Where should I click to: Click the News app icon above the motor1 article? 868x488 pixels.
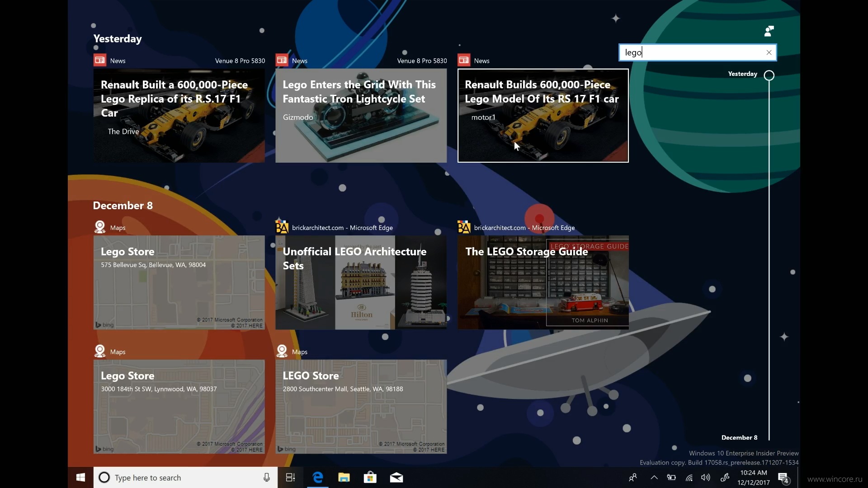464,60
